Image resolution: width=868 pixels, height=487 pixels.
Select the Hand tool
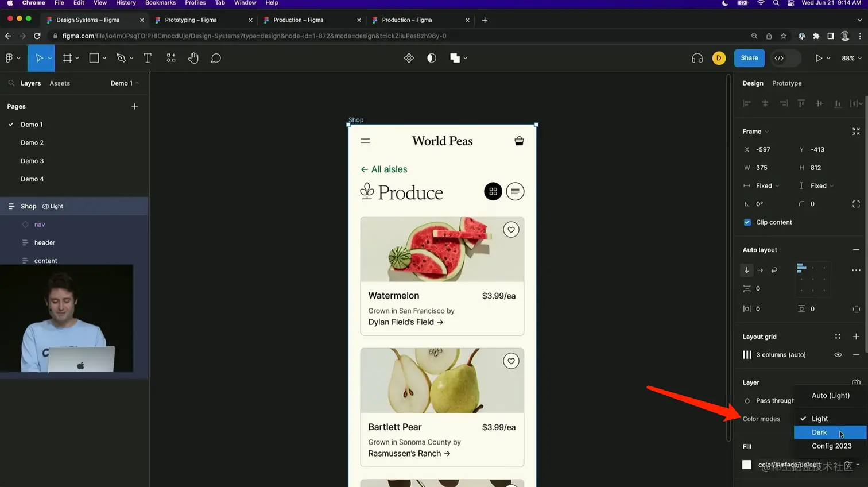193,58
